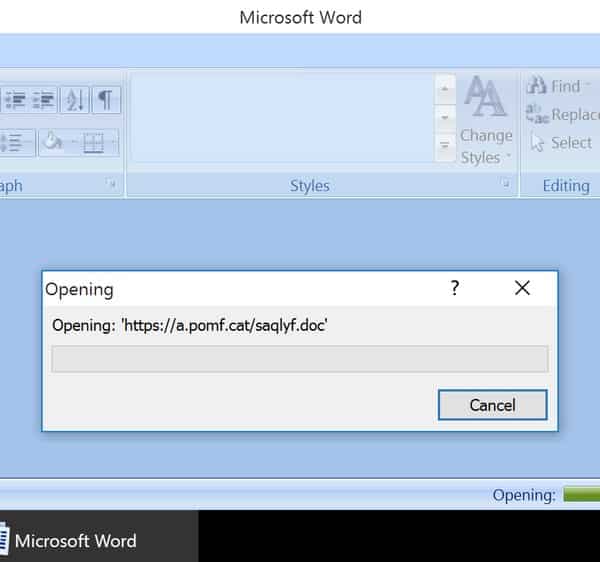This screenshot has width=600, height=562.
Task: Open Paragraph dialog launcher
Action: 112,185
